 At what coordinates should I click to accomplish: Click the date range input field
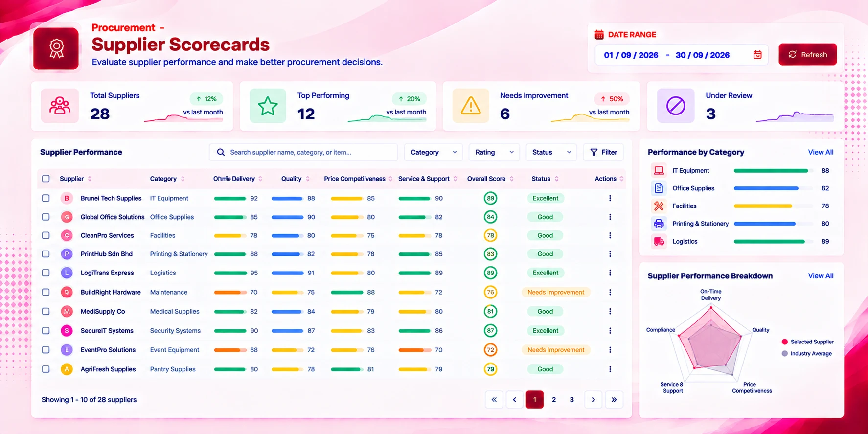(x=682, y=55)
